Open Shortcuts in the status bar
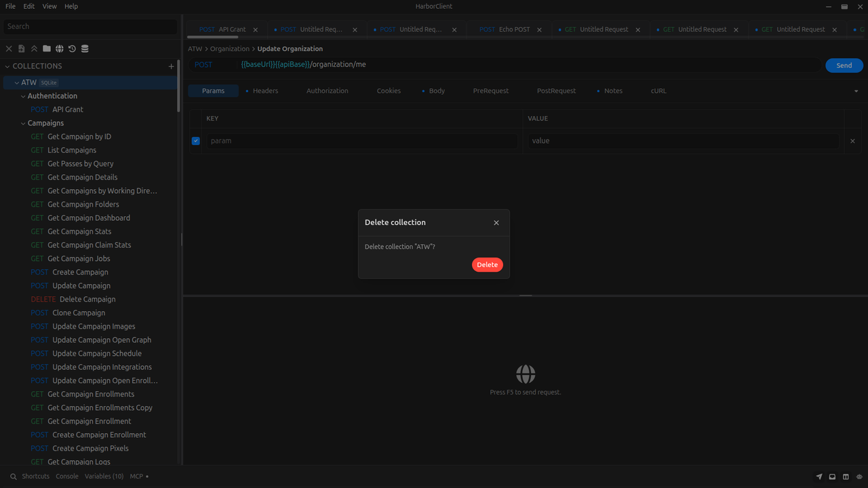The height and width of the screenshot is (488, 868). tap(35, 476)
